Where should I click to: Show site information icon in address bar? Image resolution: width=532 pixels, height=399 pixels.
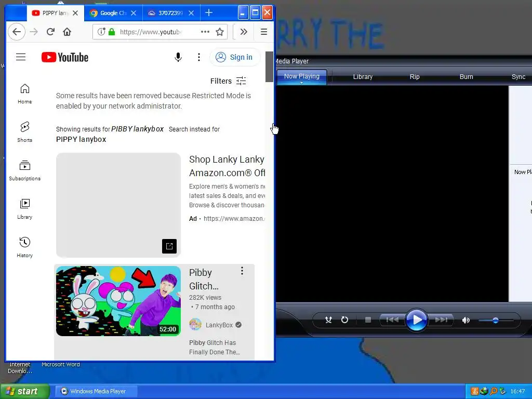click(101, 32)
